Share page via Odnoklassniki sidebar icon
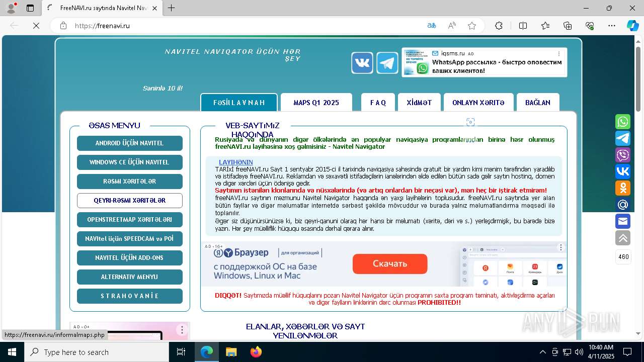The height and width of the screenshot is (362, 644). (x=623, y=188)
